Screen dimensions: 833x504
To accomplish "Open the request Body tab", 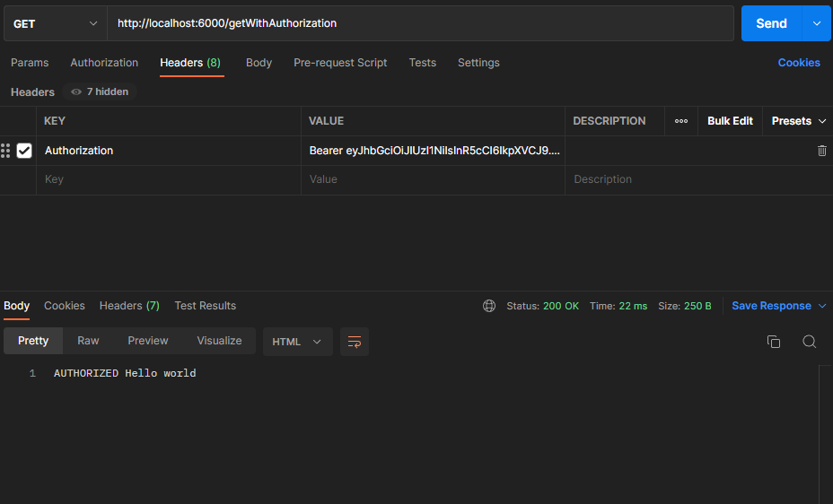I will 259,63.
